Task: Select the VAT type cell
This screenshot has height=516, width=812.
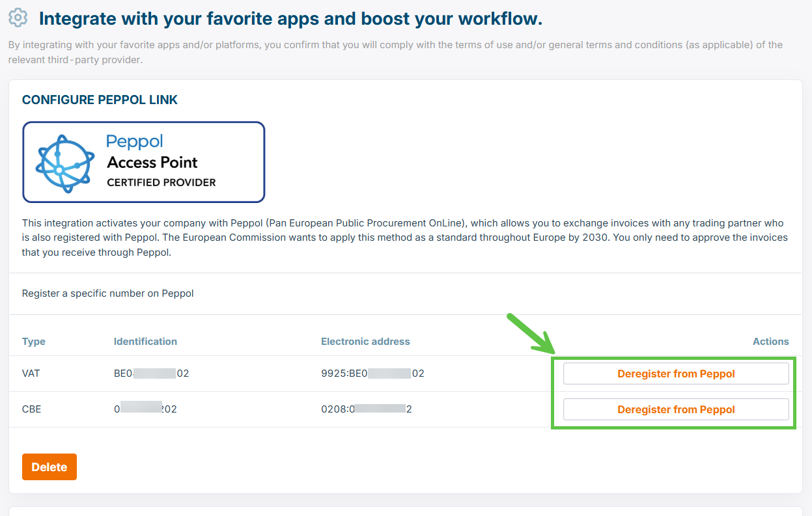Action: 31,373
